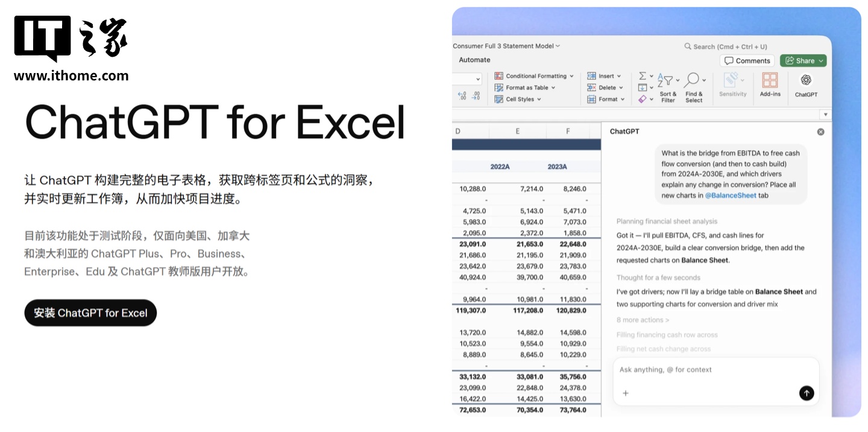This screenshot has width=868, height=432.
Task: Expand the Consumer Full 3 Statement Model dropdown
Action: (558, 46)
